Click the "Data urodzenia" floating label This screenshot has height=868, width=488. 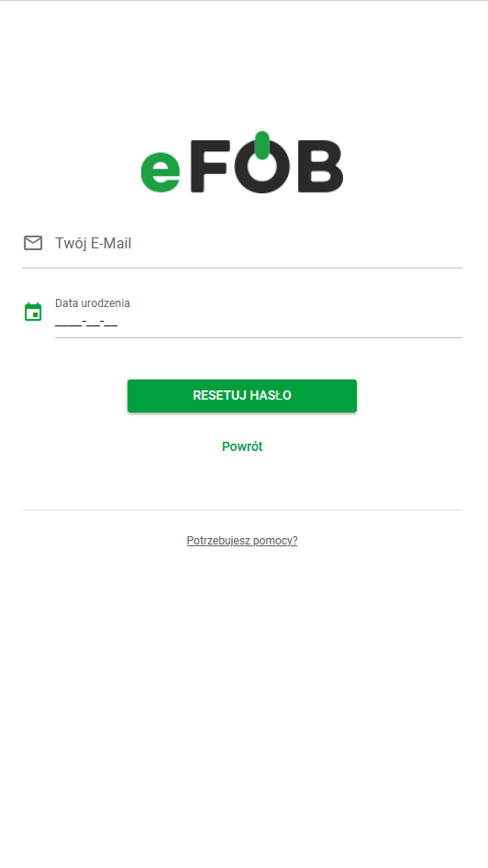[x=93, y=302]
